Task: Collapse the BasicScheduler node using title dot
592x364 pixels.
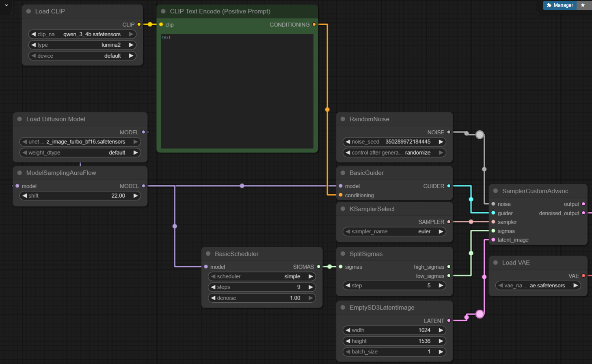Action: pyautogui.click(x=208, y=254)
